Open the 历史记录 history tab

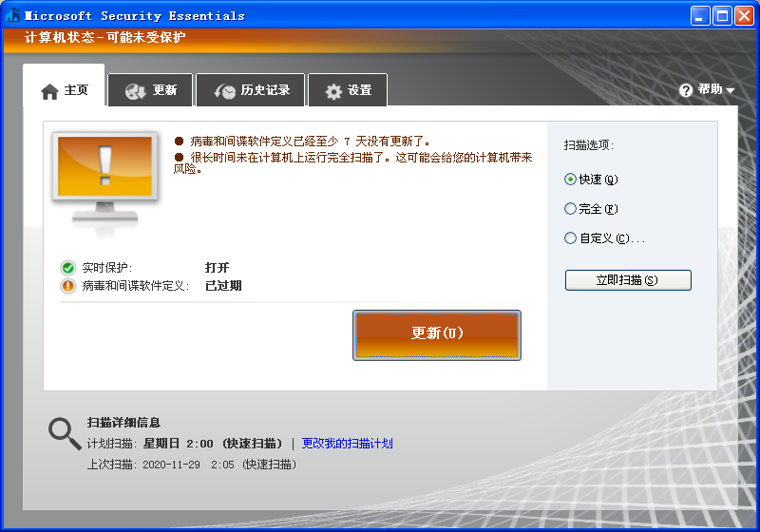tap(251, 89)
